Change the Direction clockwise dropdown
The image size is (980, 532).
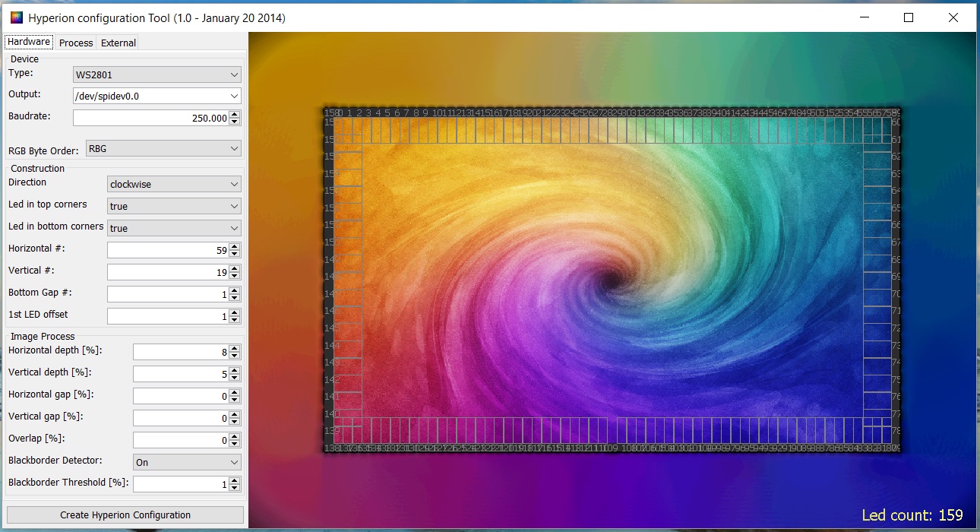174,184
